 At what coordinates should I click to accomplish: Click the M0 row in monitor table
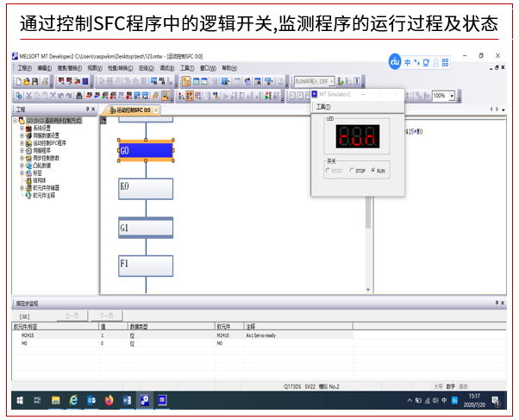[x=183, y=343]
